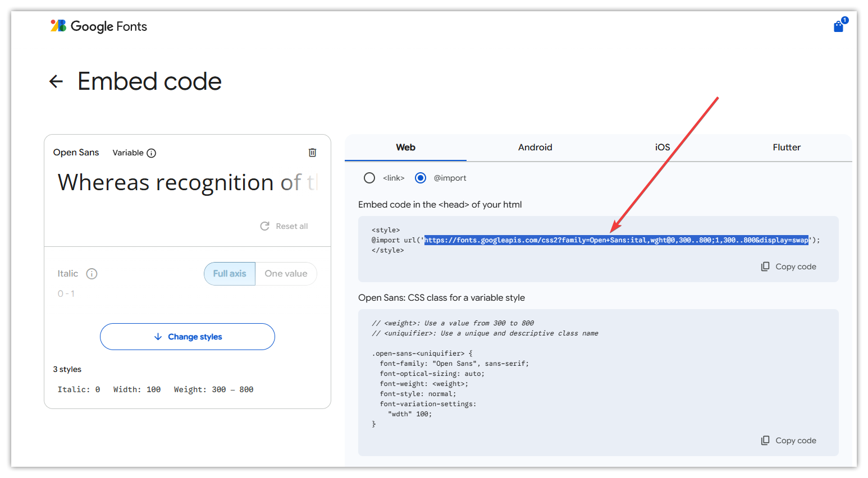
Task: Switch Italic axis to One value
Action: click(x=286, y=274)
